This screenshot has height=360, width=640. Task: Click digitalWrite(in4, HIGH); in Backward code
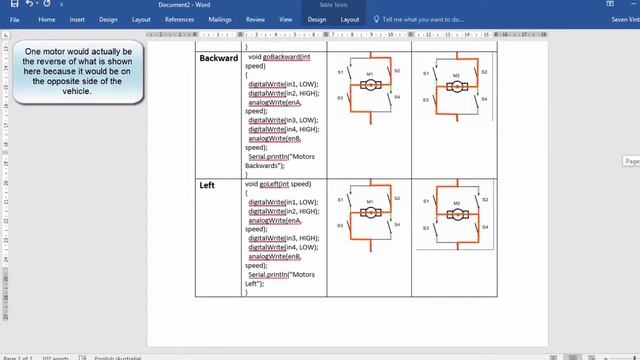[x=284, y=129]
